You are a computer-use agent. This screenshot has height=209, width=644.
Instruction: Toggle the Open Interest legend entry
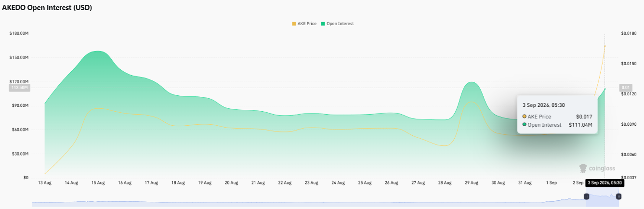tap(337, 24)
